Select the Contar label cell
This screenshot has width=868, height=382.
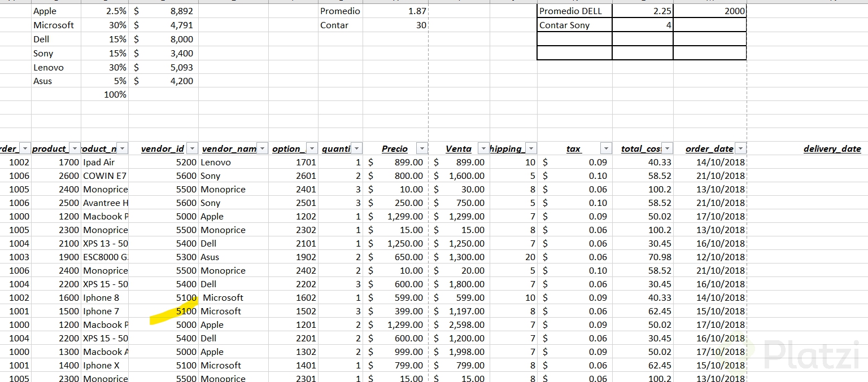pyautogui.click(x=341, y=25)
